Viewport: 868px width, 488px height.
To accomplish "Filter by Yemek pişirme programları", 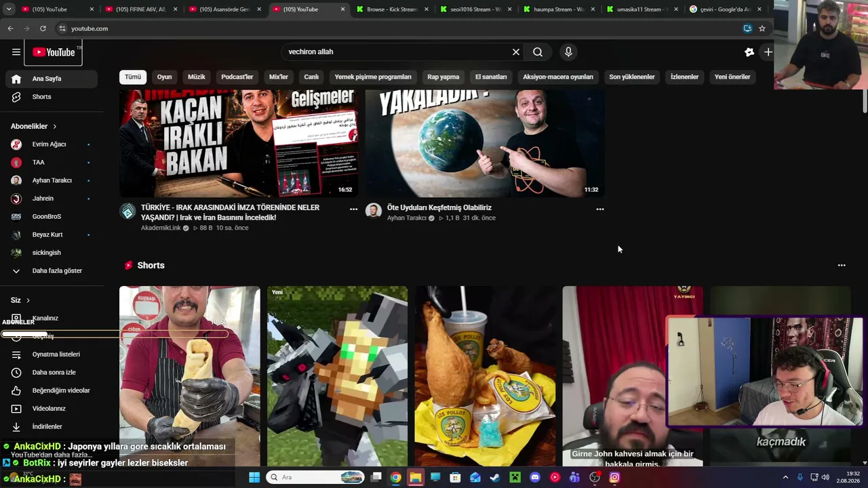I will pyautogui.click(x=373, y=77).
